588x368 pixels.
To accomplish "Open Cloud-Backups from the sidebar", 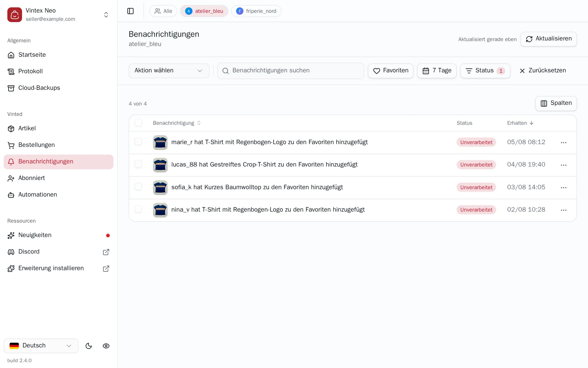I will (x=58, y=88).
